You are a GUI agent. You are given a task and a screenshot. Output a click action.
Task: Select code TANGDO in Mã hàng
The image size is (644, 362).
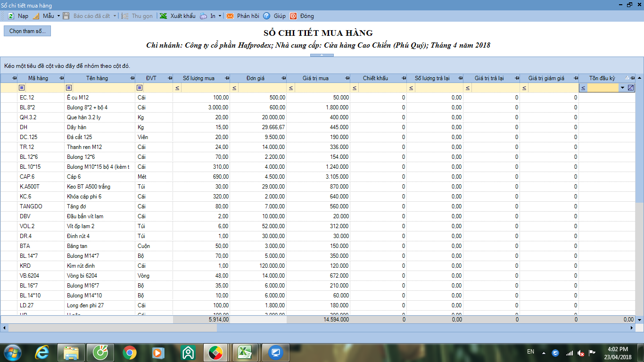click(x=31, y=206)
